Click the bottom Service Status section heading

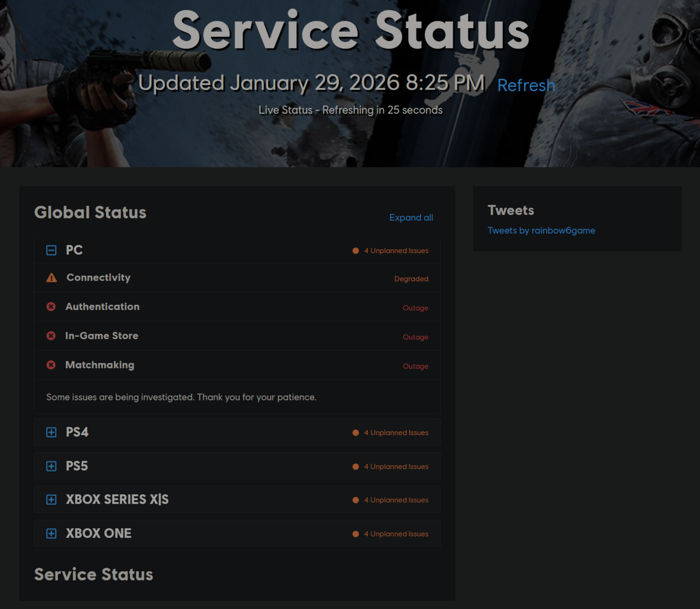pos(94,575)
